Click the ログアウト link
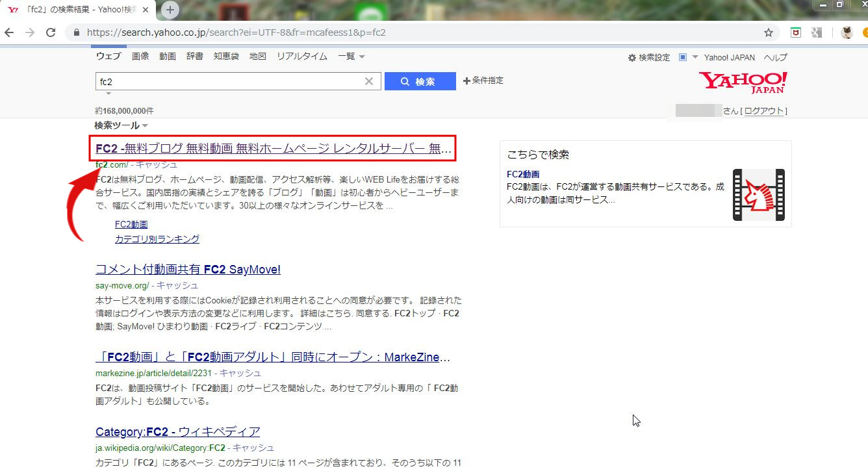Viewport: 868px width, 471px height. (x=764, y=111)
